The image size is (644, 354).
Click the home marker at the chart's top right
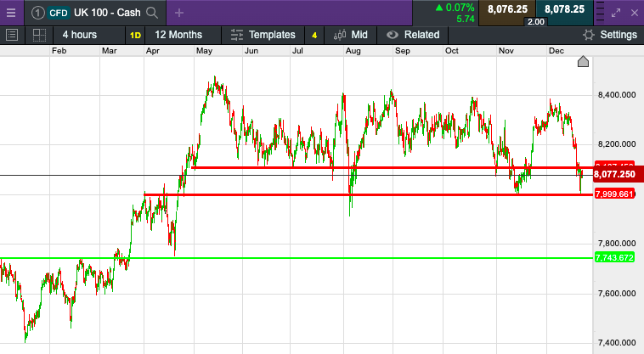coord(583,61)
